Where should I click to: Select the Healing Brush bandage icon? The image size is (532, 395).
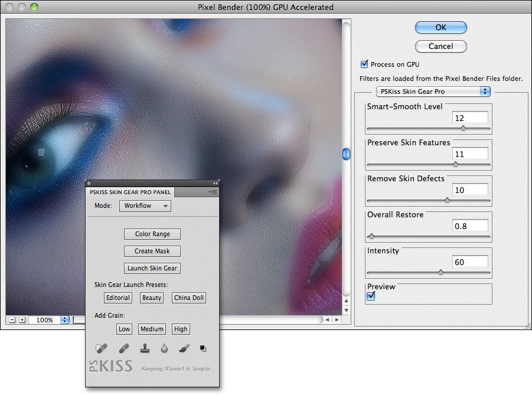(124, 348)
